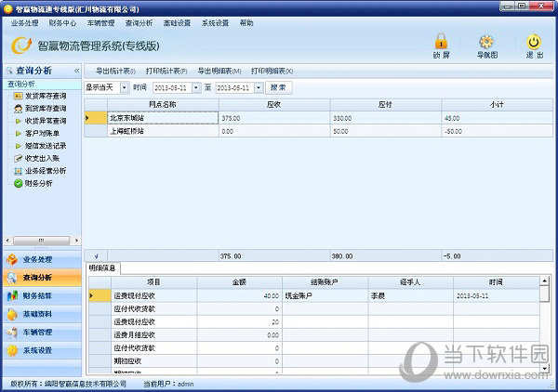This screenshot has height=392, width=558.
Task: Sort by 小计 column header
Action: point(498,105)
